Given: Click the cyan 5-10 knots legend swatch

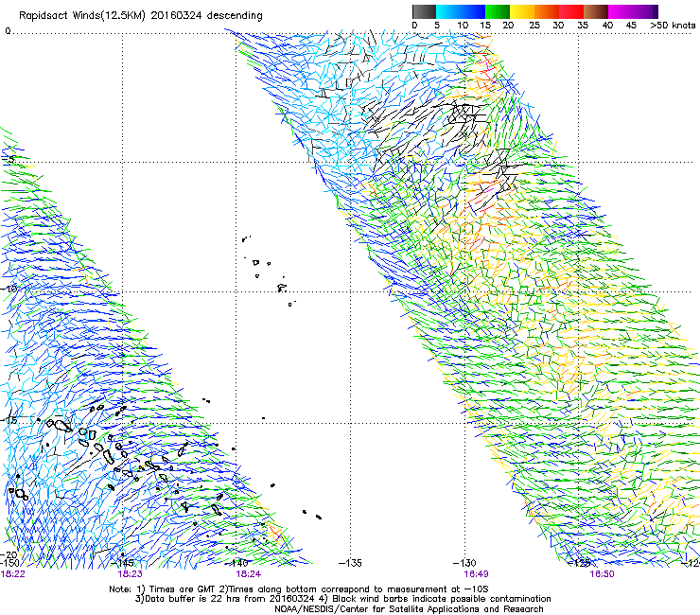Looking at the screenshot, I should click(x=448, y=11).
